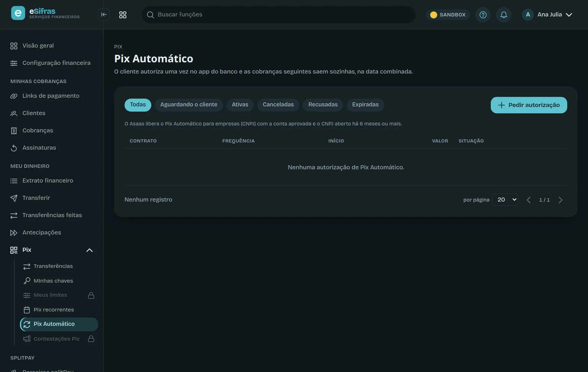
Task: Focus the Buscar funções search field
Action: 278,15
